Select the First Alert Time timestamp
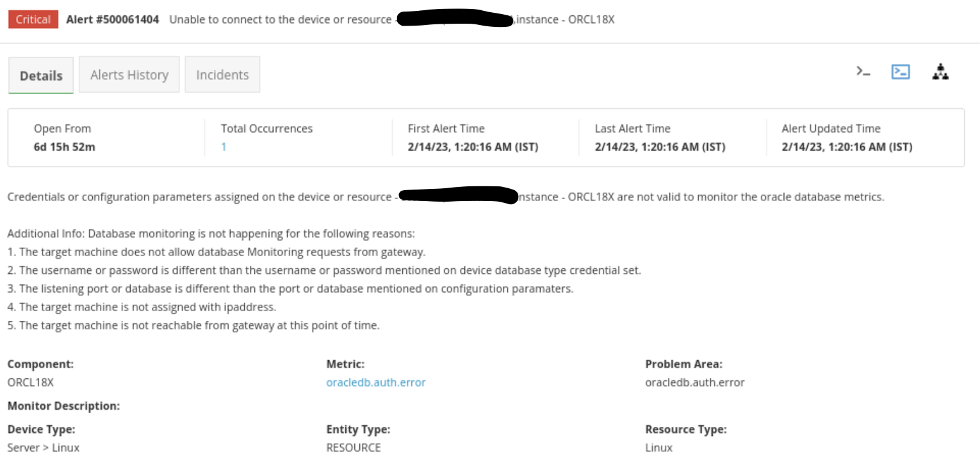Image resolution: width=980 pixels, height=461 pixels. pyautogui.click(x=473, y=147)
